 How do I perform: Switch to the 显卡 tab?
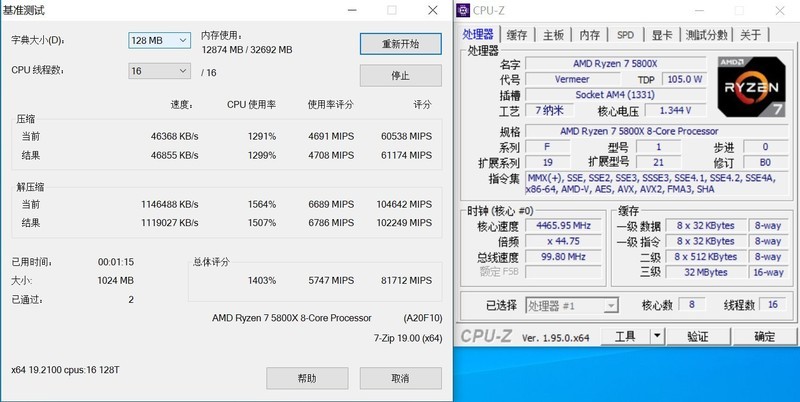pyautogui.click(x=662, y=35)
